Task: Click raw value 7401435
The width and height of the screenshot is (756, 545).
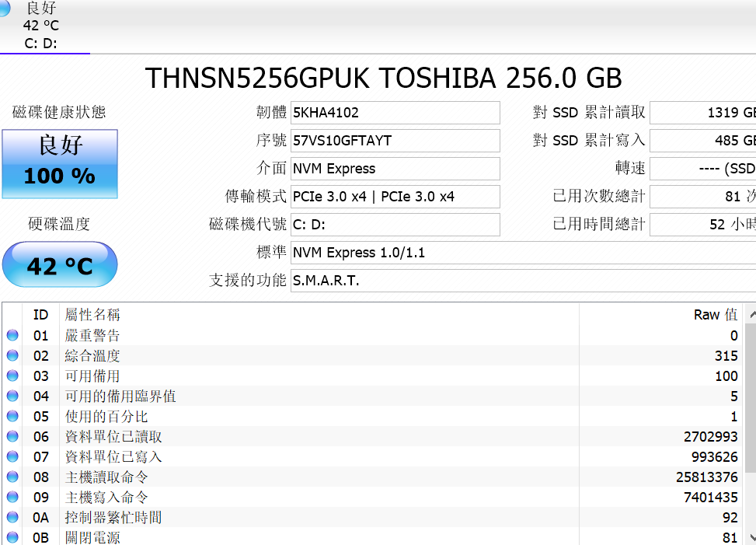Action: [711, 498]
